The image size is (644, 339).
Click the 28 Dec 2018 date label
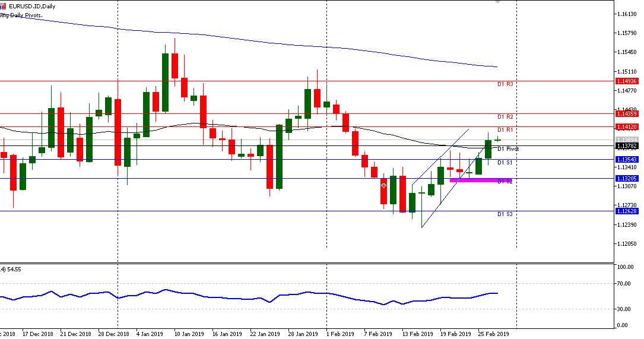click(113, 334)
